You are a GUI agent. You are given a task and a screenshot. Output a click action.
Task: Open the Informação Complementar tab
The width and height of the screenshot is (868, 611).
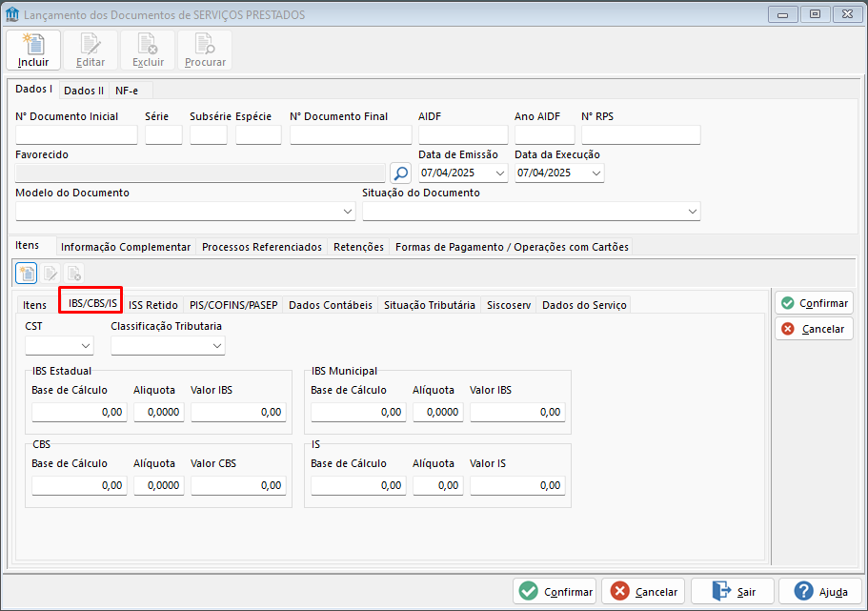[x=126, y=247]
